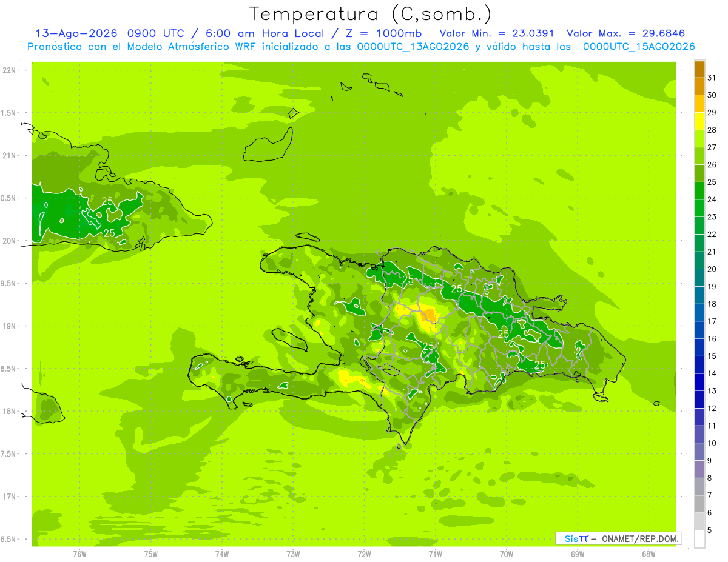The height and width of the screenshot is (562, 728).
Task: Select the yellow swatch between 28 and 29
Action: (699, 121)
